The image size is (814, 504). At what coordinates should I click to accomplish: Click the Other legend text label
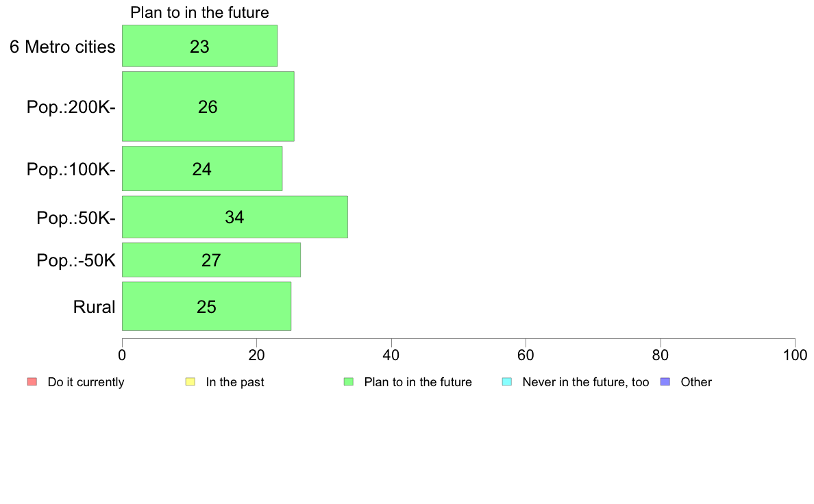click(696, 382)
